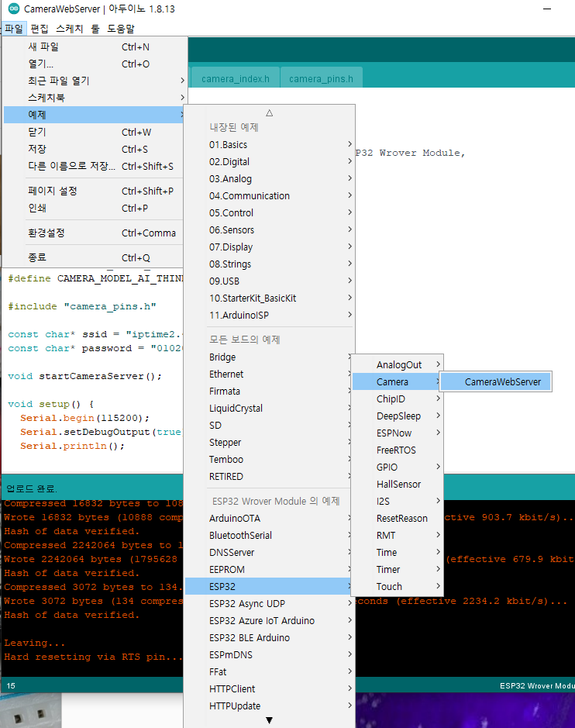Open Firmata library examples
Image resolution: width=575 pixels, height=728 pixels.
269,392
